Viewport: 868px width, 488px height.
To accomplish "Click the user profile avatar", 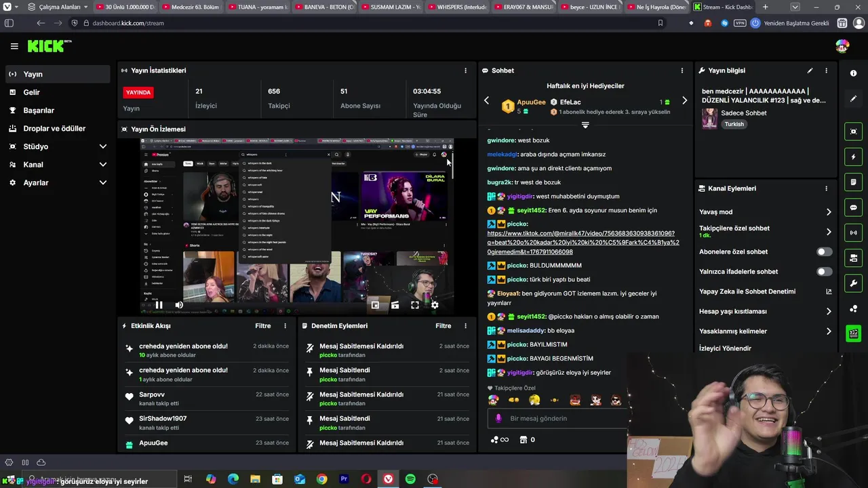I will click(842, 46).
